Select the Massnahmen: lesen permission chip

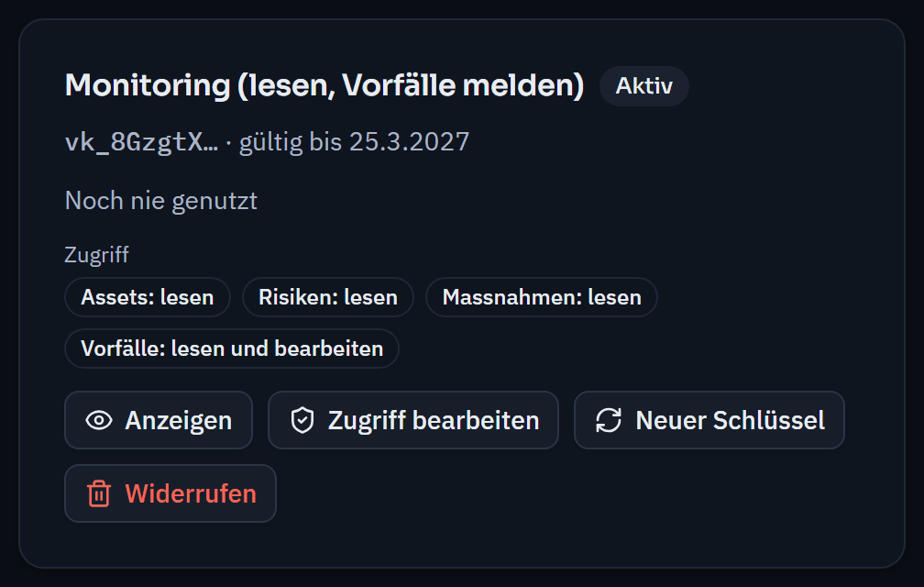542,297
